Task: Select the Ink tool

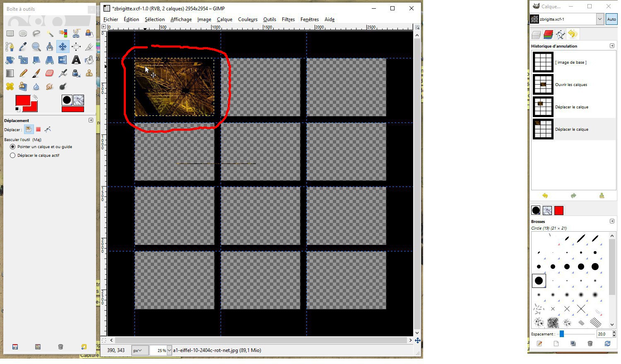Action: (76, 73)
